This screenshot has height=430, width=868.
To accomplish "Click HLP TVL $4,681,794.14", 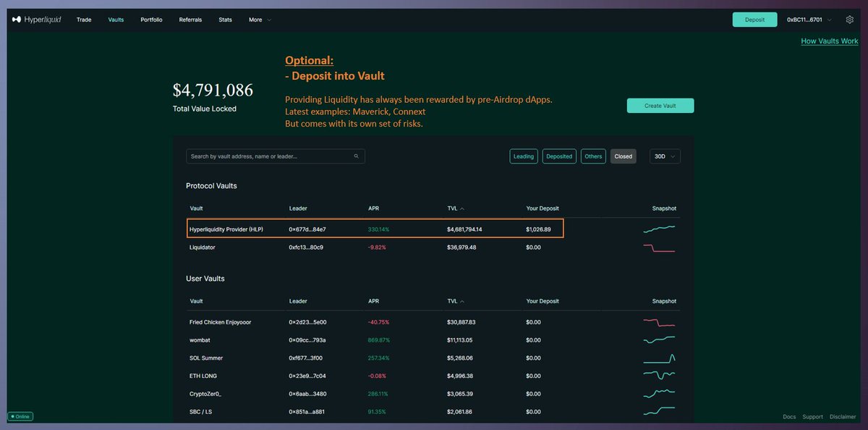I will pyautogui.click(x=464, y=229).
